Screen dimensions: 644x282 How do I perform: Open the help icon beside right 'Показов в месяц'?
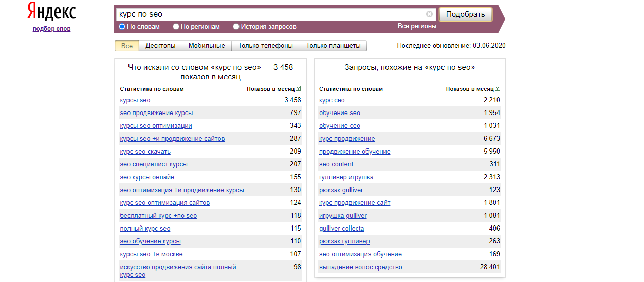498,89
